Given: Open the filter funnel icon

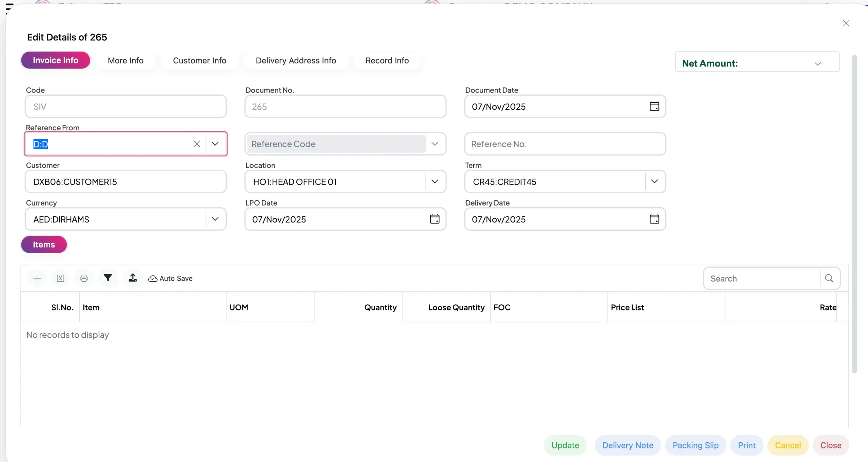Looking at the screenshot, I should tap(108, 278).
